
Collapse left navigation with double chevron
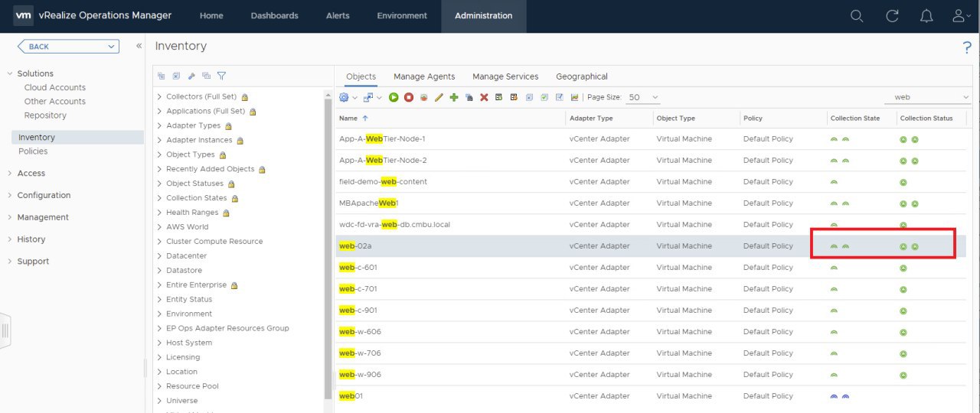(x=139, y=46)
